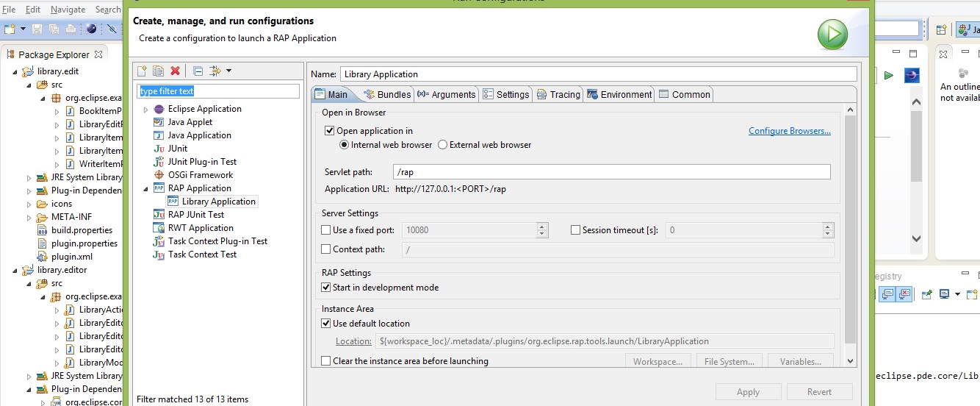980x406 pixels.
Task: Close the Package Explorer view tab
Action: tap(98, 54)
